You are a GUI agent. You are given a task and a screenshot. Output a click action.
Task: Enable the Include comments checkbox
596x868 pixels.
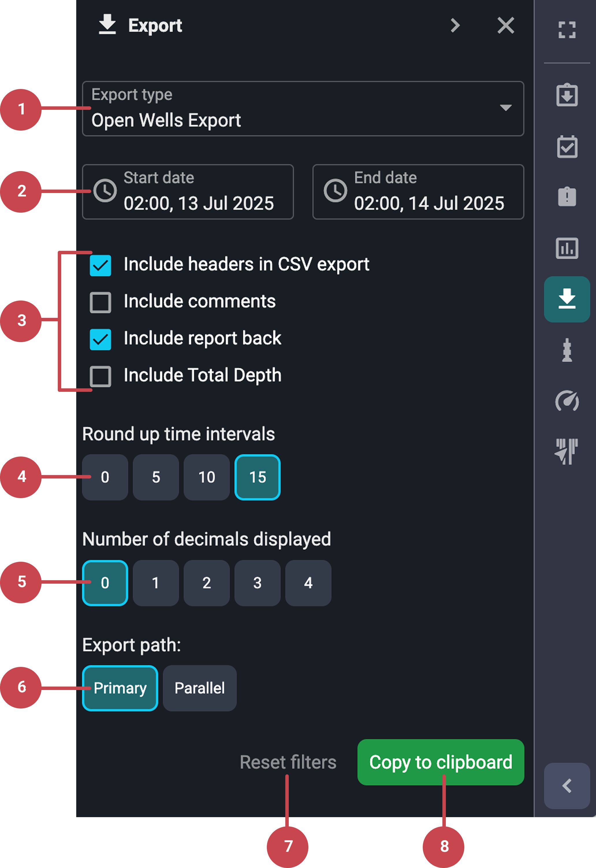point(100,302)
